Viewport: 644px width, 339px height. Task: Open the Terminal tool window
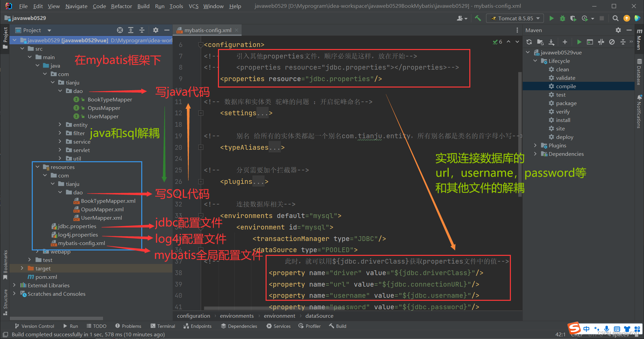[163, 326]
